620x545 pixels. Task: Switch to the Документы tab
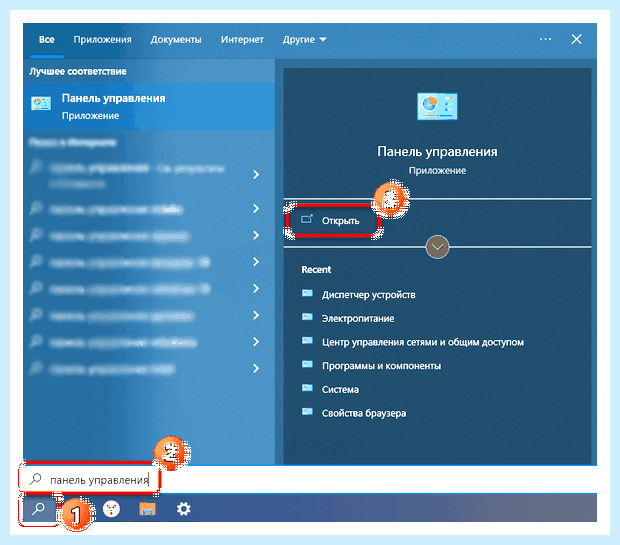[176, 40]
